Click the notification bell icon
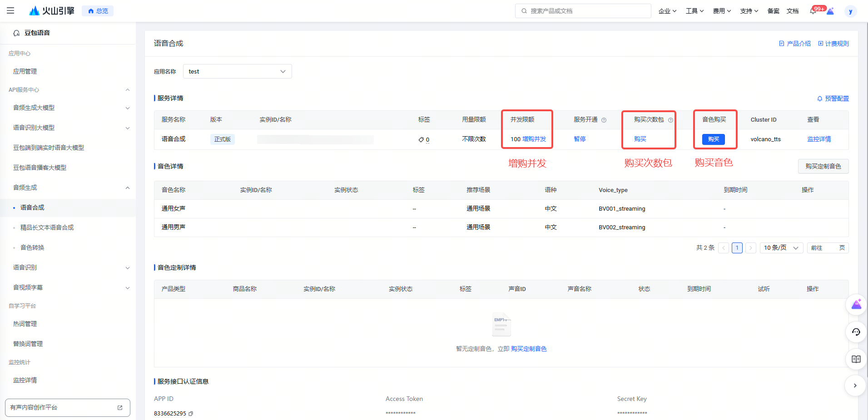868x420 pixels. 813,11
